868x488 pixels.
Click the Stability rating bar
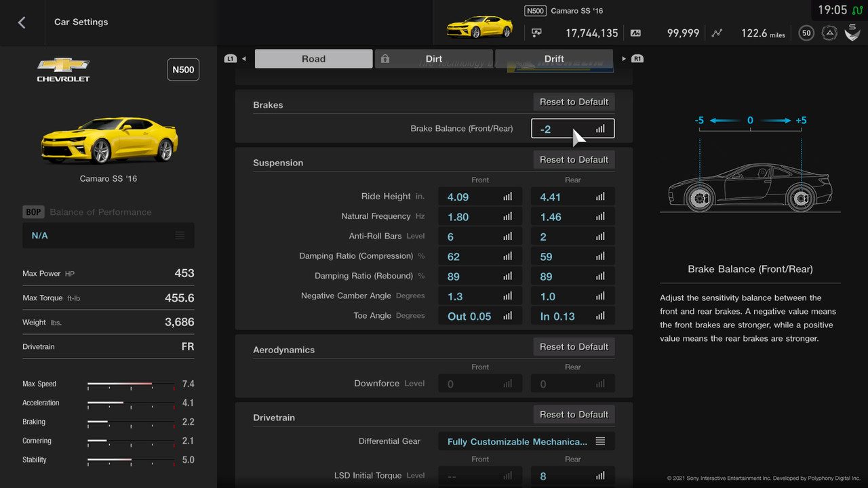(x=131, y=460)
